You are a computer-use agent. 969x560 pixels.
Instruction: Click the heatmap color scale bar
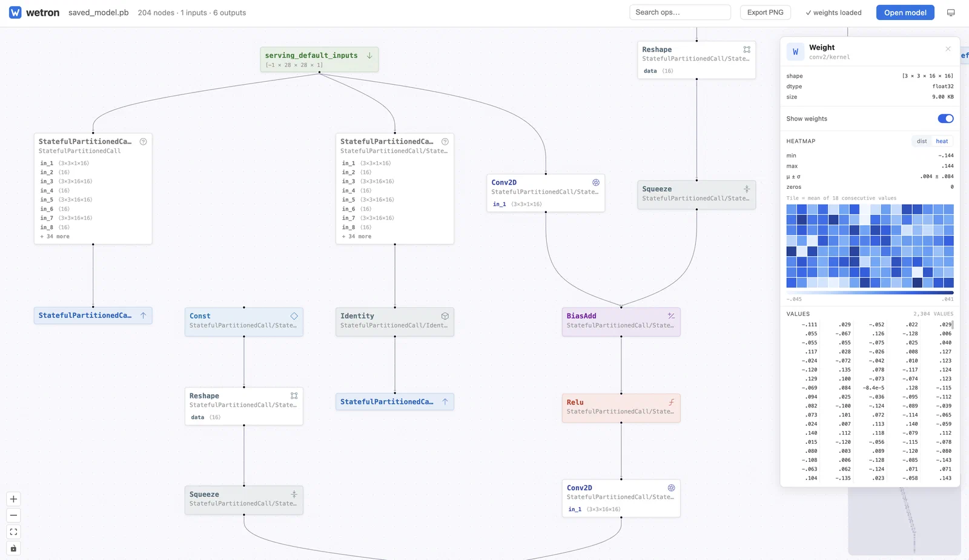[x=870, y=292]
